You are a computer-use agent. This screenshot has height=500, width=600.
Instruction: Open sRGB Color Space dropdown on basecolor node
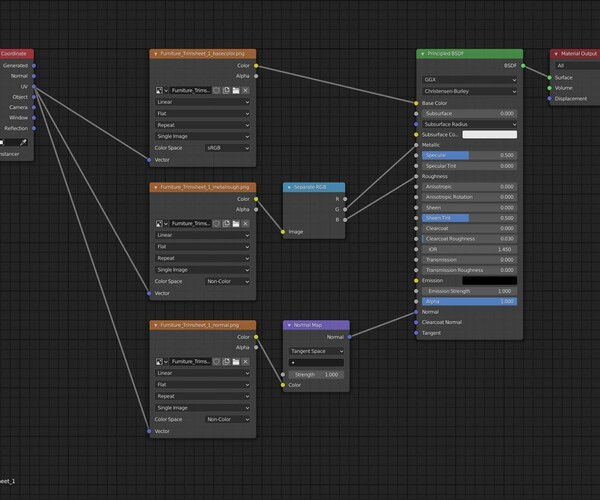point(228,148)
